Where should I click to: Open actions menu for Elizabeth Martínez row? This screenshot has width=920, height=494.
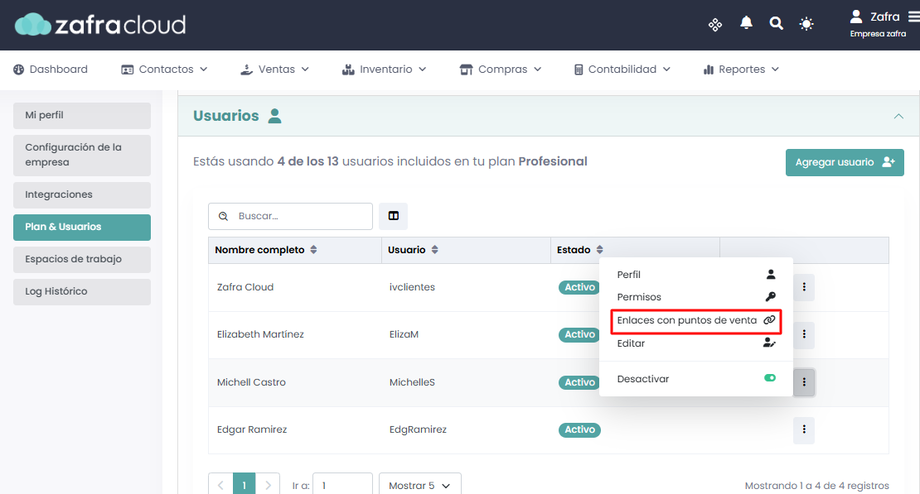pos(804,334)
